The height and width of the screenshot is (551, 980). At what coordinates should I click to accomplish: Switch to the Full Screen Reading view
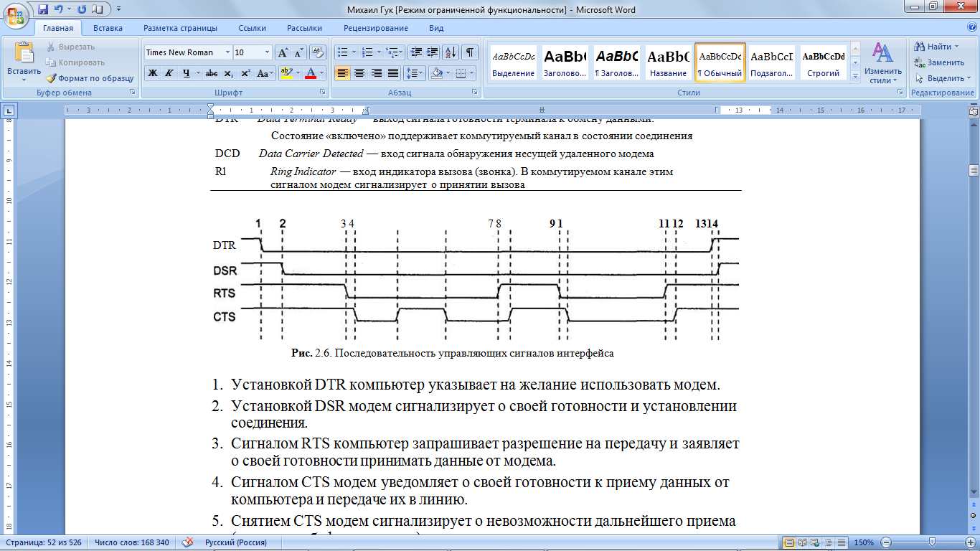802,543
